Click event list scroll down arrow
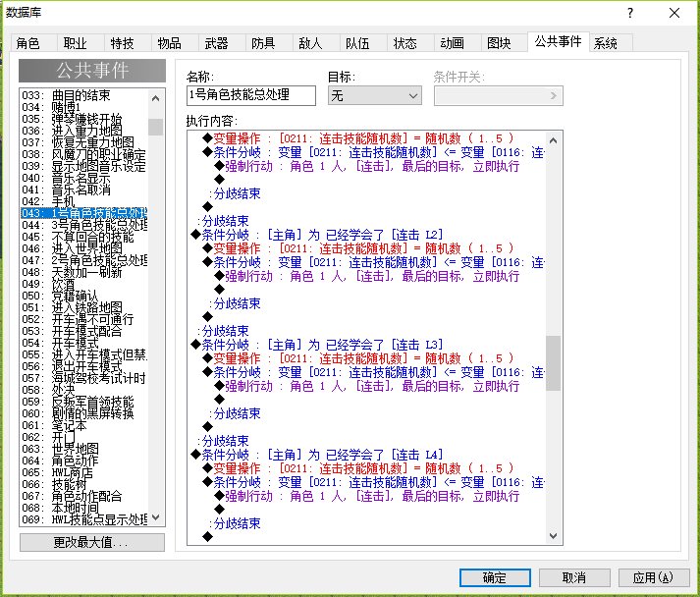700x597 pixels. pos(155,517)
